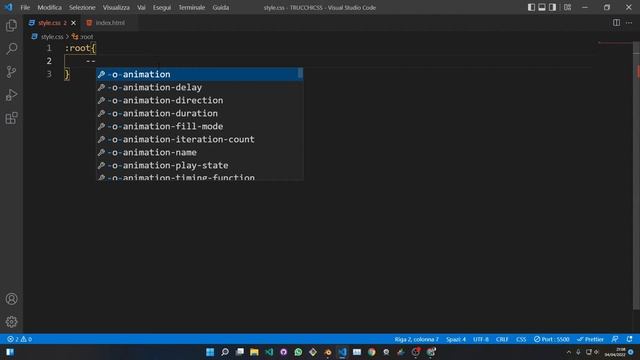Open the Explorer view in activity bar

(x=11, y=26)
